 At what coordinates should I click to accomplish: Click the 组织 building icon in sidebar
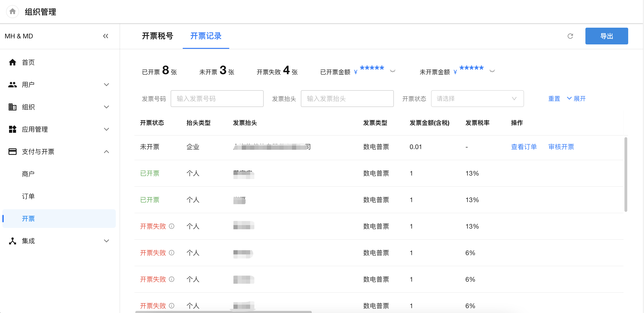[x=13, y=107]
